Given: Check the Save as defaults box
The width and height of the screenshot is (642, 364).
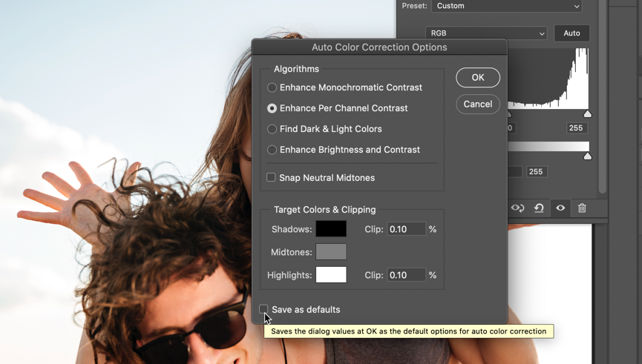Looking at the screenshot, I should click(x=263, y=309).
